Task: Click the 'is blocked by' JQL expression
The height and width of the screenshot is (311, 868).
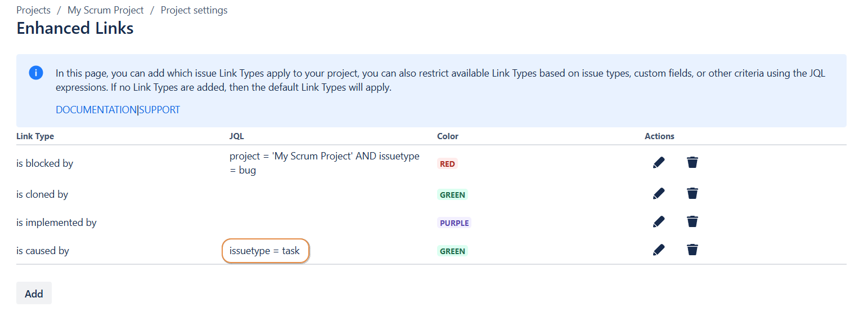Action: click(324, 163)
